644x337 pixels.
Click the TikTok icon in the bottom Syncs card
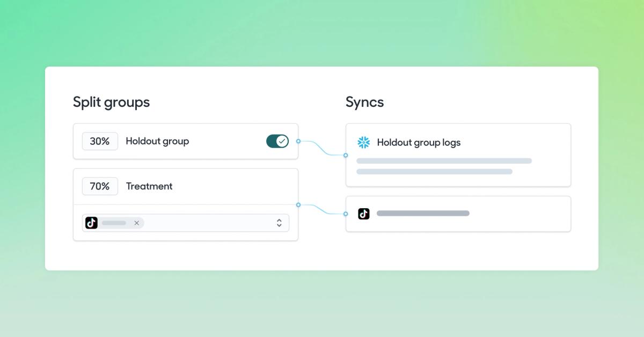[364, 213]
